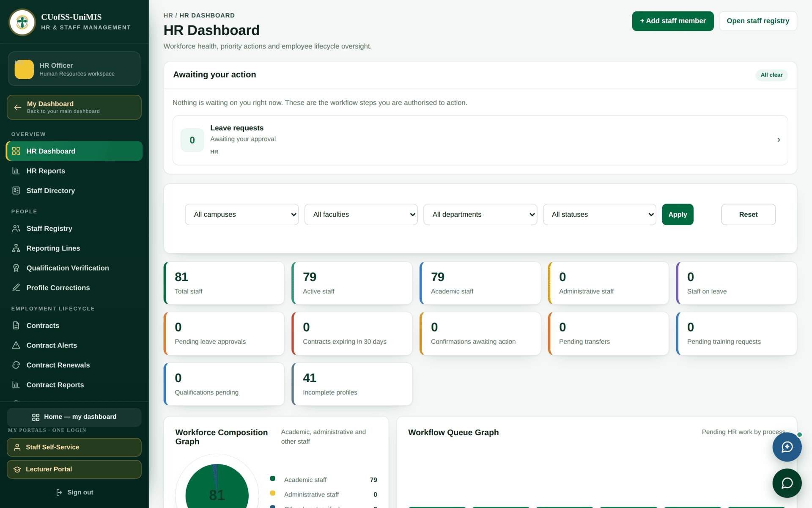Click the Qualification Verification badge icon

coord(16,268)
